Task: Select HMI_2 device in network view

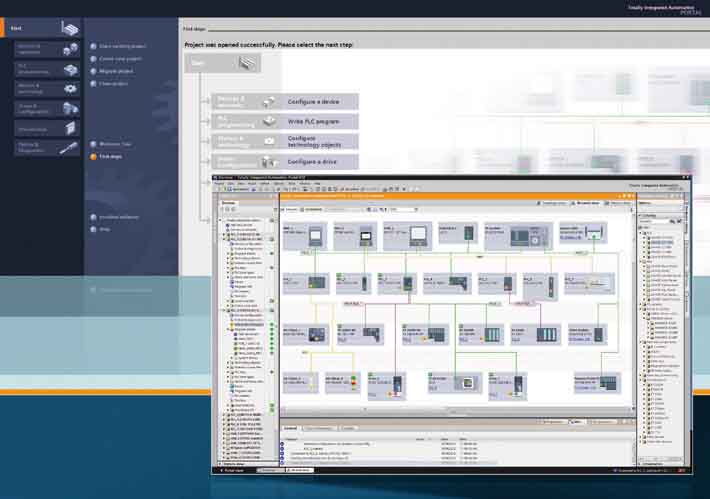Action: pyautogui.click(x=355, y=235)
